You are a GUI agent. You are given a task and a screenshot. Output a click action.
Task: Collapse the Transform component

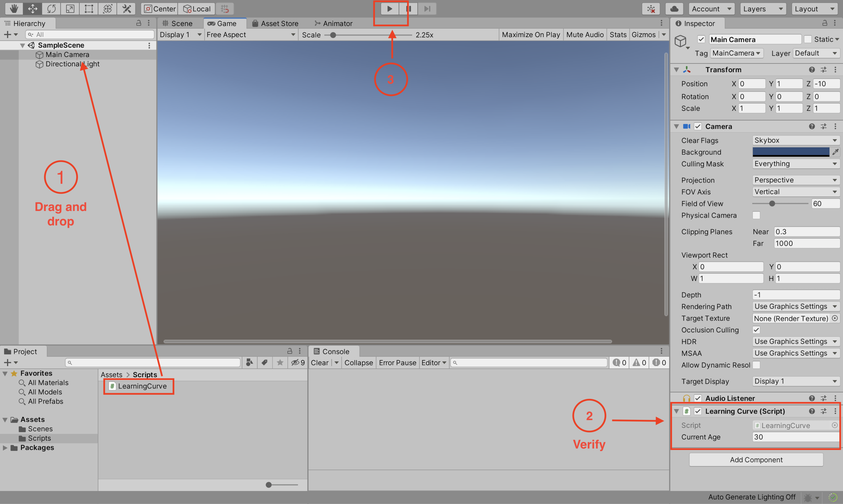(677, 70)
